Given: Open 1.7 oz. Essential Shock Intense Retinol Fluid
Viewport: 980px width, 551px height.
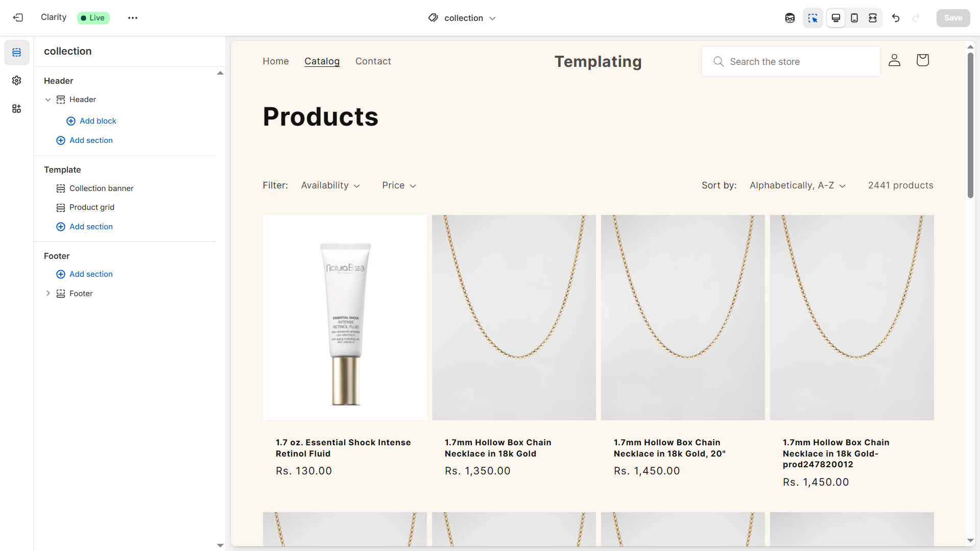Looking at the screenshot, I should [343, 448].
